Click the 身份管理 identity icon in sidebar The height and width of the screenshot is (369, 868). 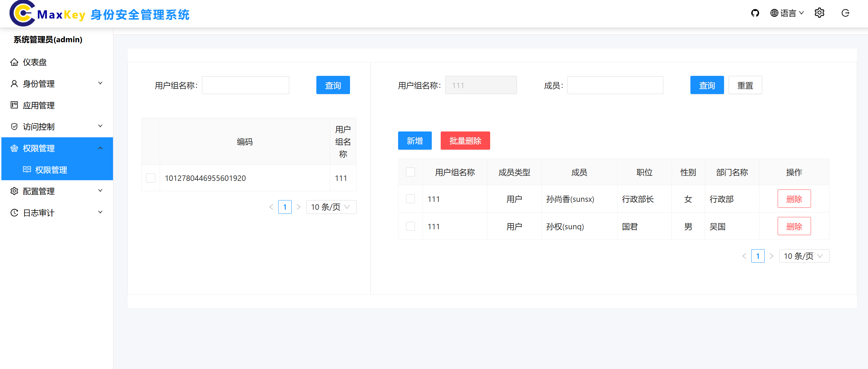point(14,83)
